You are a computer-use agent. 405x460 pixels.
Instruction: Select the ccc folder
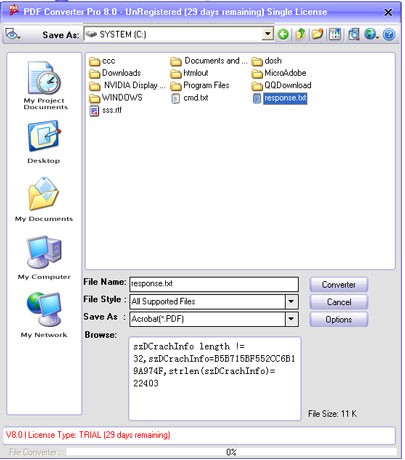[102, 61]
